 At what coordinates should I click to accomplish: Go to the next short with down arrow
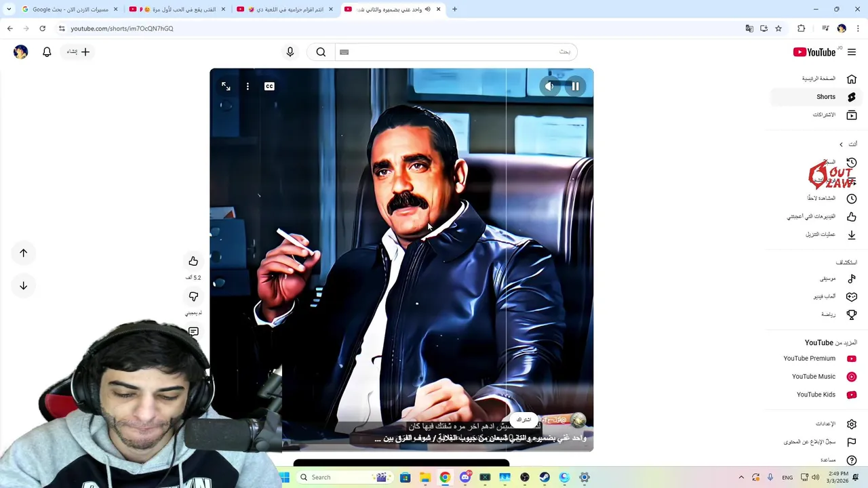[23, 285]
